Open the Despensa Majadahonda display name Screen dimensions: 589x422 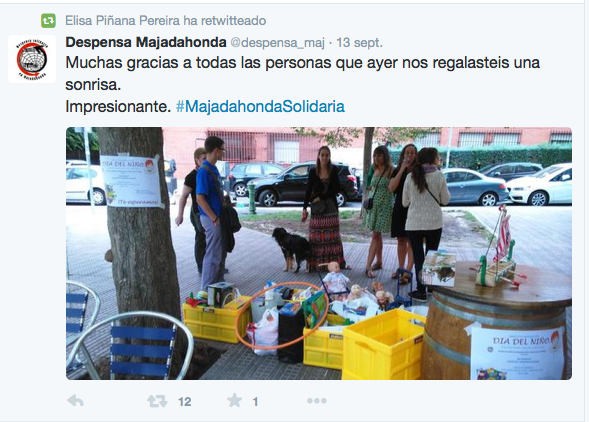(x=146, y=42)
